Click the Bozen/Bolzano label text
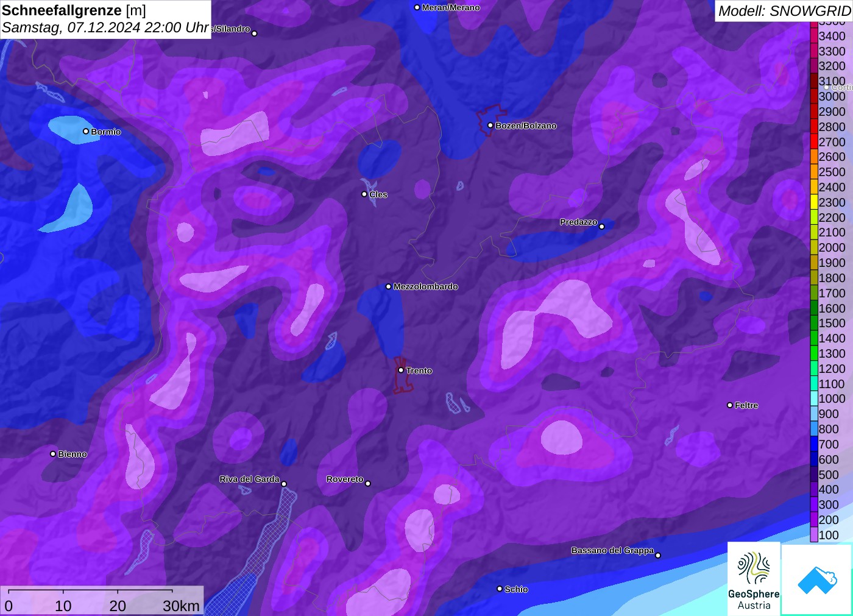 pos(526,126)
